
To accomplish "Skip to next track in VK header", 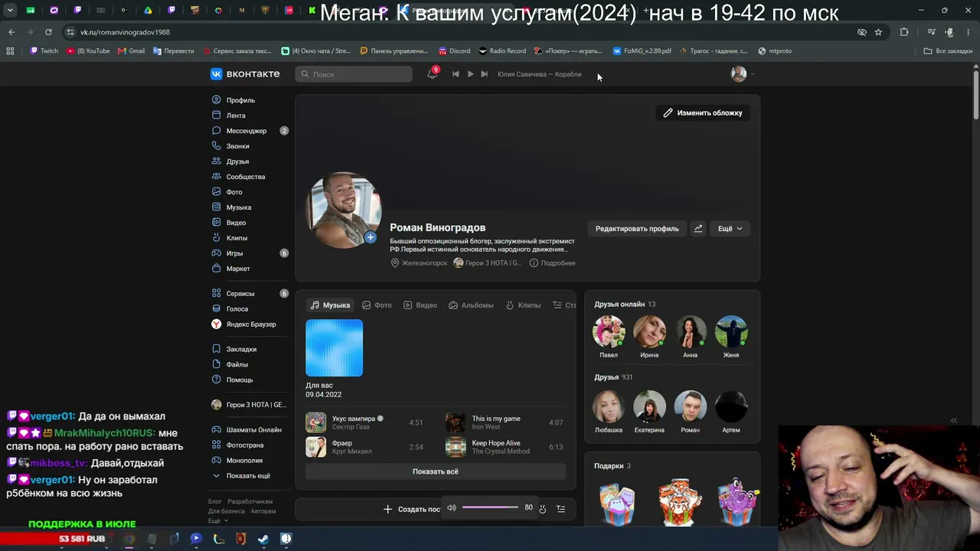I will click(484, 74).
